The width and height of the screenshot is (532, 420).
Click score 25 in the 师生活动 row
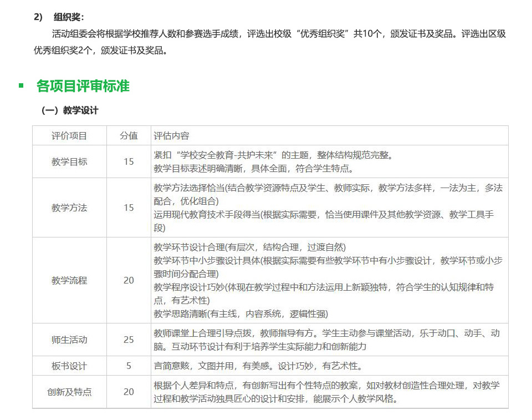click(x=129, y=340)
